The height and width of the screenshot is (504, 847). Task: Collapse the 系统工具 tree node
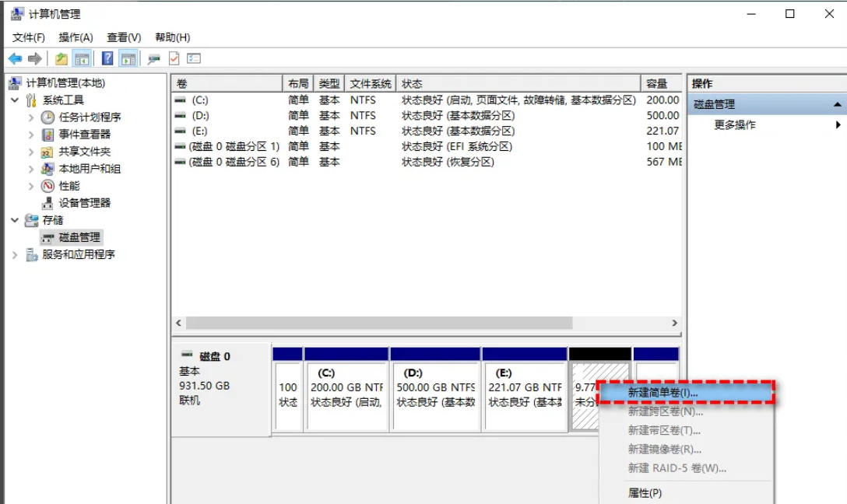(15, 100)
